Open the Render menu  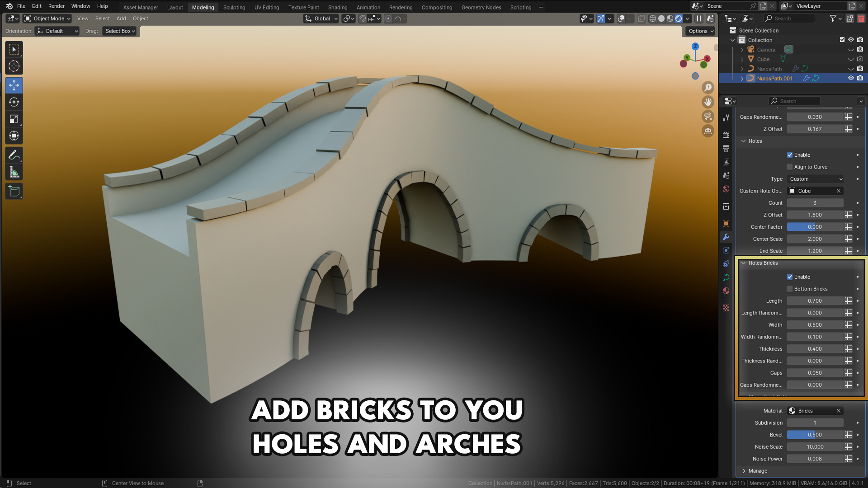tap(57, 6)
